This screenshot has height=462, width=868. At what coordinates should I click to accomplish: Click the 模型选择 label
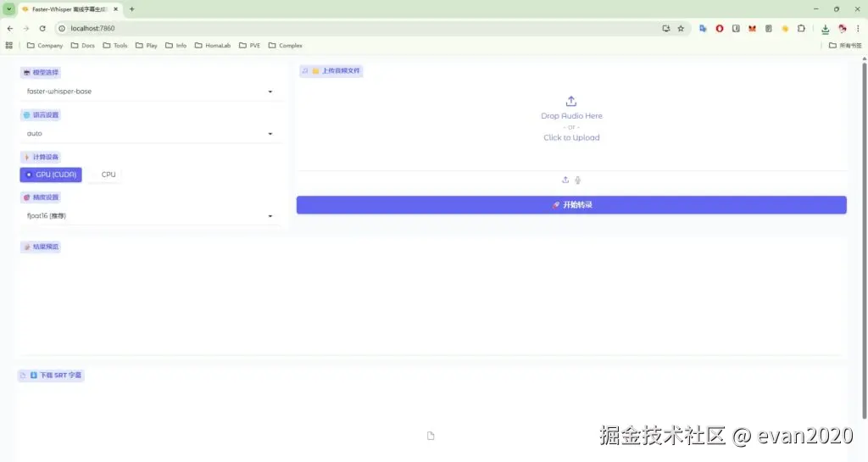(x=41, y=73)
